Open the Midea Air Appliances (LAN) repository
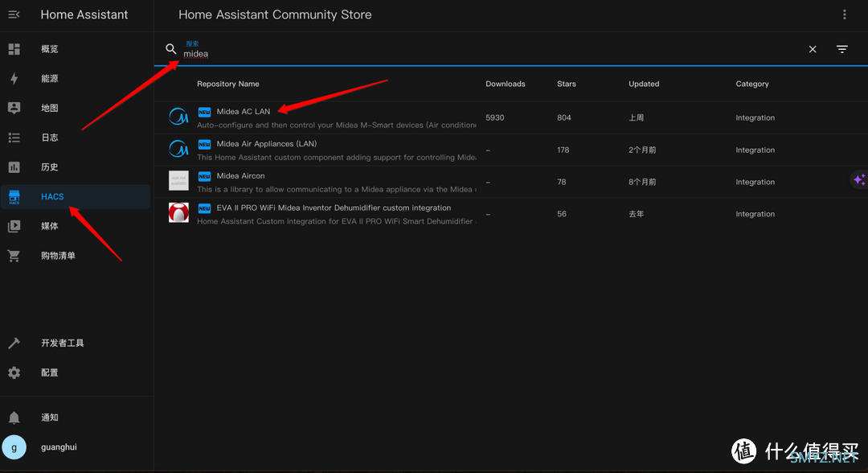This screenshot has width=868, height=473. pyautogui.click(x=267, y=143)
